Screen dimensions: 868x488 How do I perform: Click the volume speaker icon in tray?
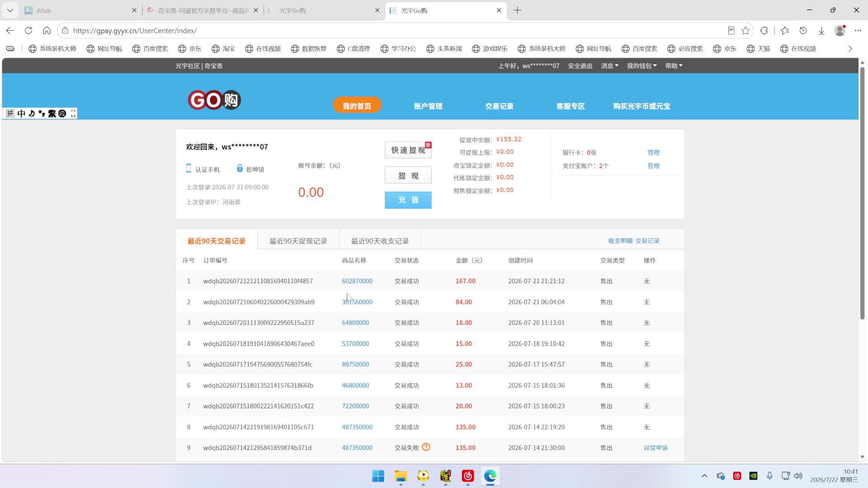pos(798,476)
